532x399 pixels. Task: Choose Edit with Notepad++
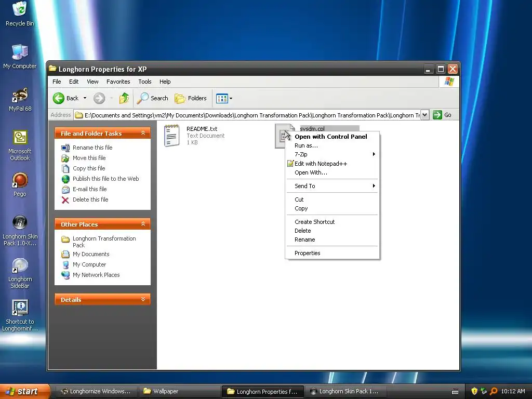click(332, 164)
